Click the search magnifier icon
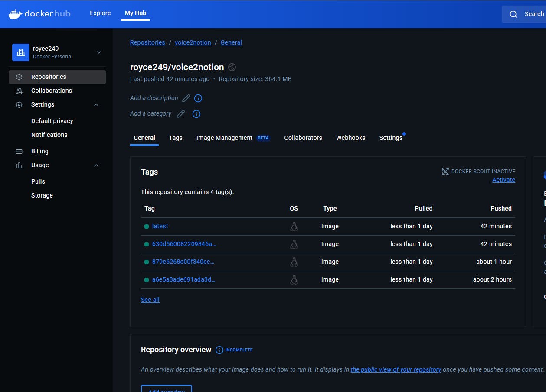The image size is (546, 392). [x=513, y=14]
